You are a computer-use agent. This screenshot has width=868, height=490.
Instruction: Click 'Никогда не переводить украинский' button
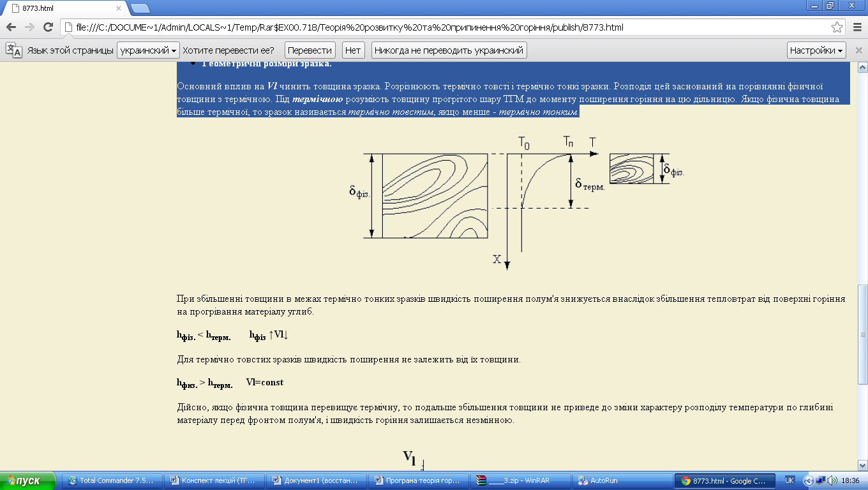tap(449, 50)
